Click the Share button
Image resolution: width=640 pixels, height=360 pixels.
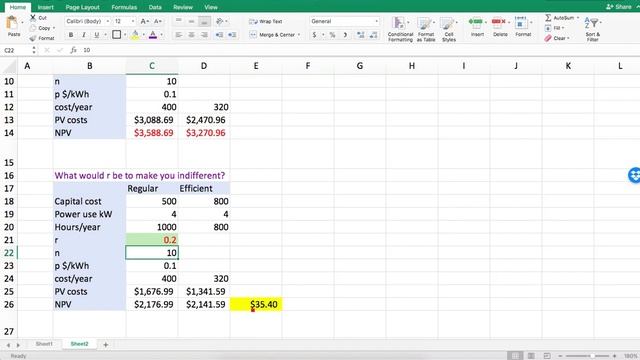coord(619,7)
